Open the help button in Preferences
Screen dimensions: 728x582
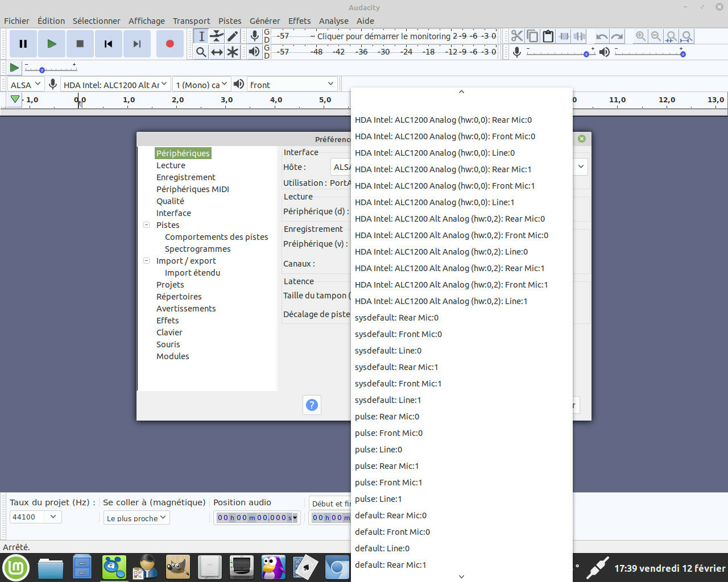tap(312, 405)
